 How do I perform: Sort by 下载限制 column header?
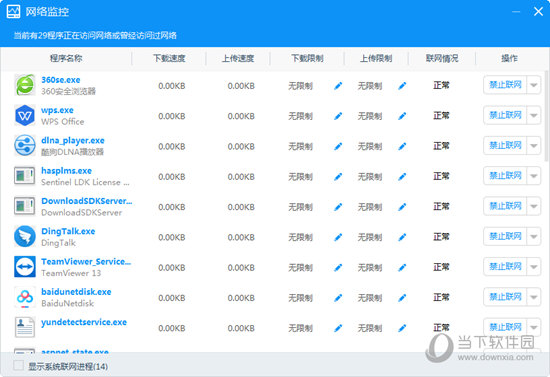point(307,58)
